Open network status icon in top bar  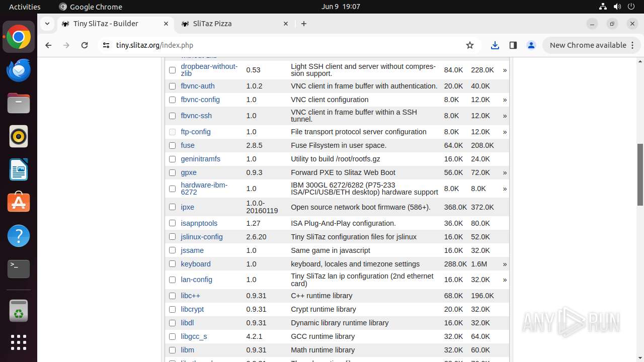click(603, 7)
